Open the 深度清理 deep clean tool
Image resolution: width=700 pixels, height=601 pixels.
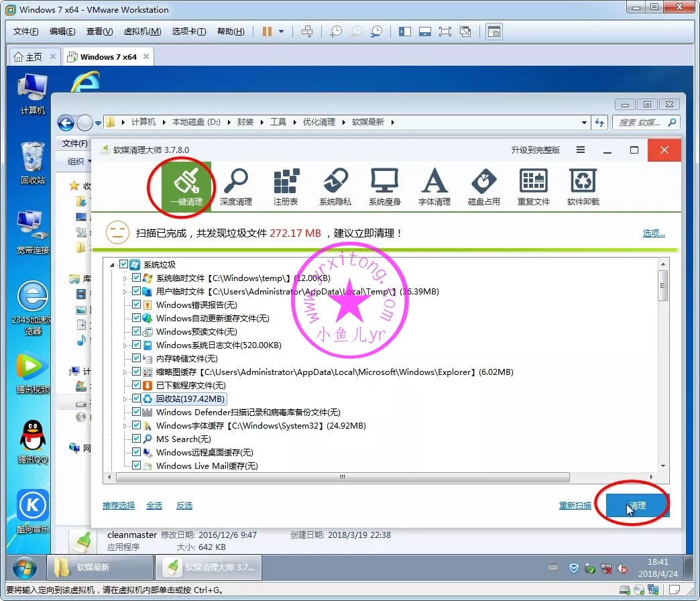point(235,186)
